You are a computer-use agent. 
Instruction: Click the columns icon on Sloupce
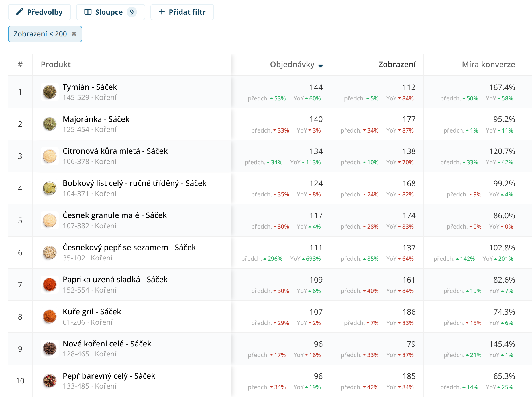pos(88,12)
